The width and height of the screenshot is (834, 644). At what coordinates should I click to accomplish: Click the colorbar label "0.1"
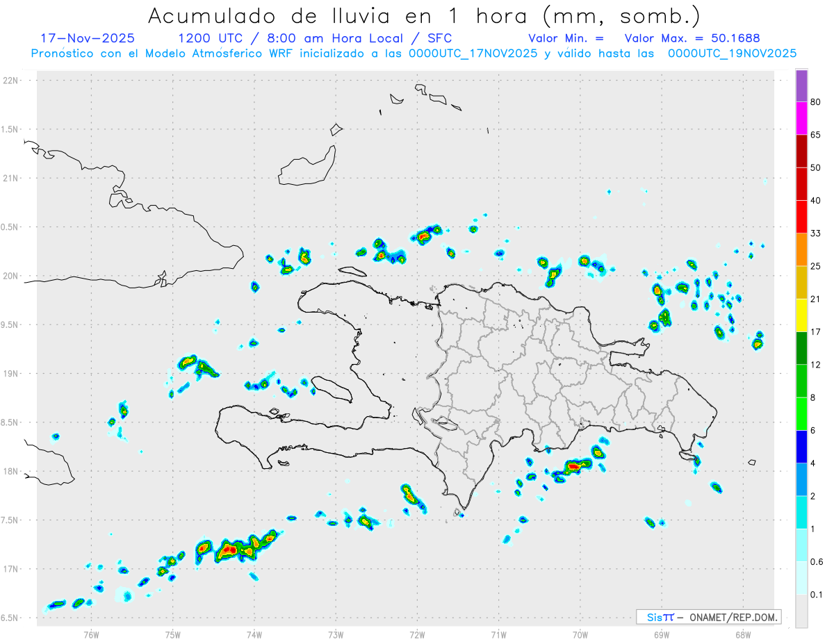tap(817, 595)
